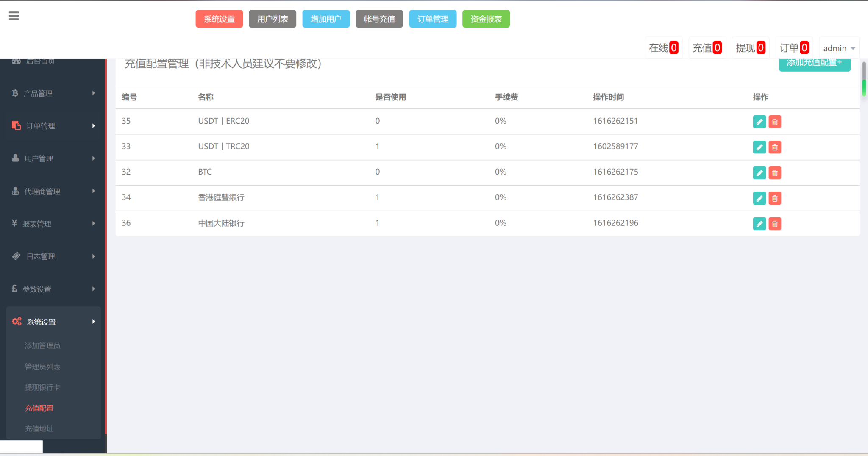868x456 pixels.
Task: Edit the USDT | TRC20 row
Action: [759, 147]
